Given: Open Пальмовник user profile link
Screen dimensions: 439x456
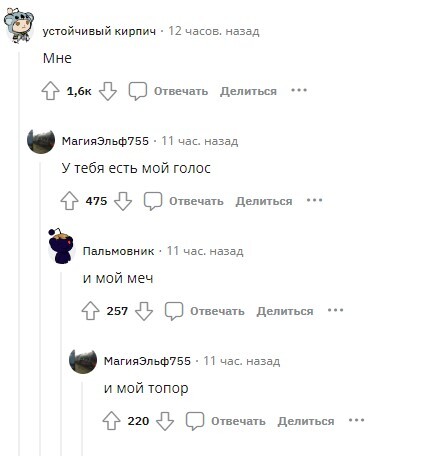Looking at the screenshot, I should 118,251.
